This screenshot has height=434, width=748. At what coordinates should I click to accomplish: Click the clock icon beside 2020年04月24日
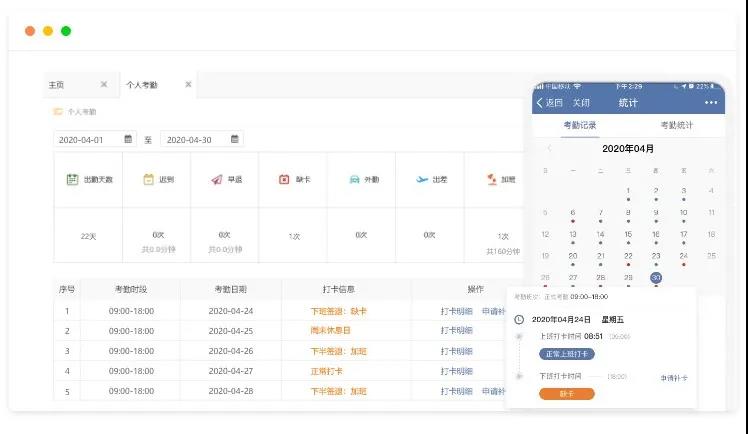pos(519,320)
